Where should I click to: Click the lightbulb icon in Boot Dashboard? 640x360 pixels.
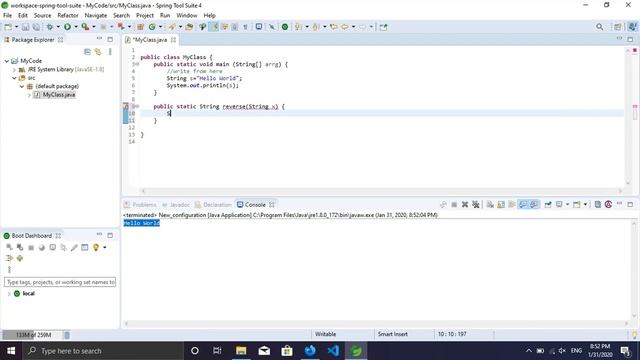pos(96,247)
